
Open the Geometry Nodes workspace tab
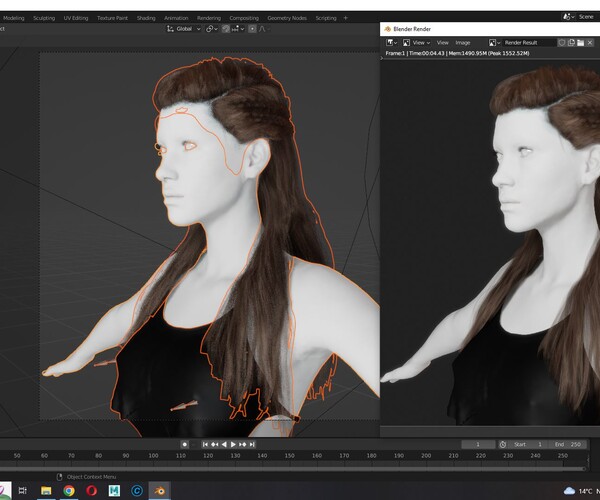click(x=287, y=18)
